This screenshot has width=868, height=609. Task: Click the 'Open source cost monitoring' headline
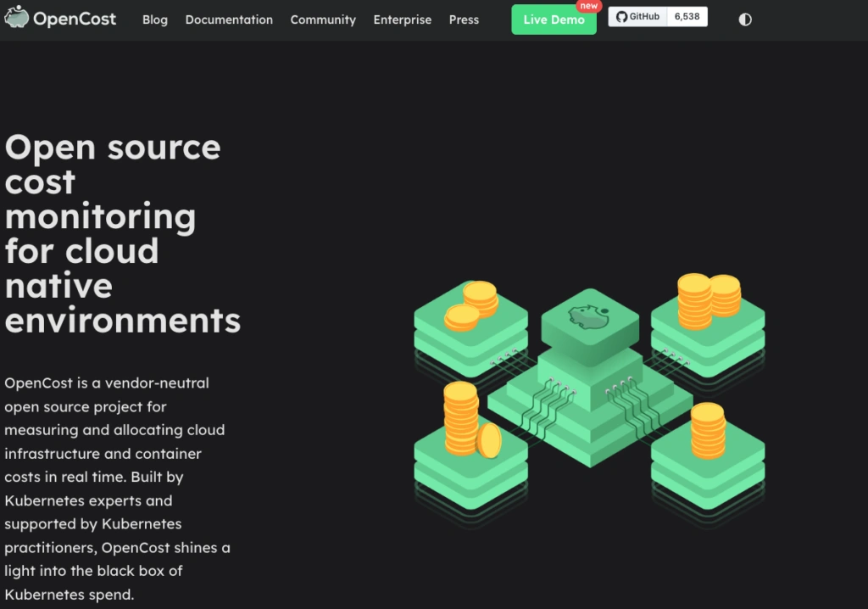(x=123, y=233)
